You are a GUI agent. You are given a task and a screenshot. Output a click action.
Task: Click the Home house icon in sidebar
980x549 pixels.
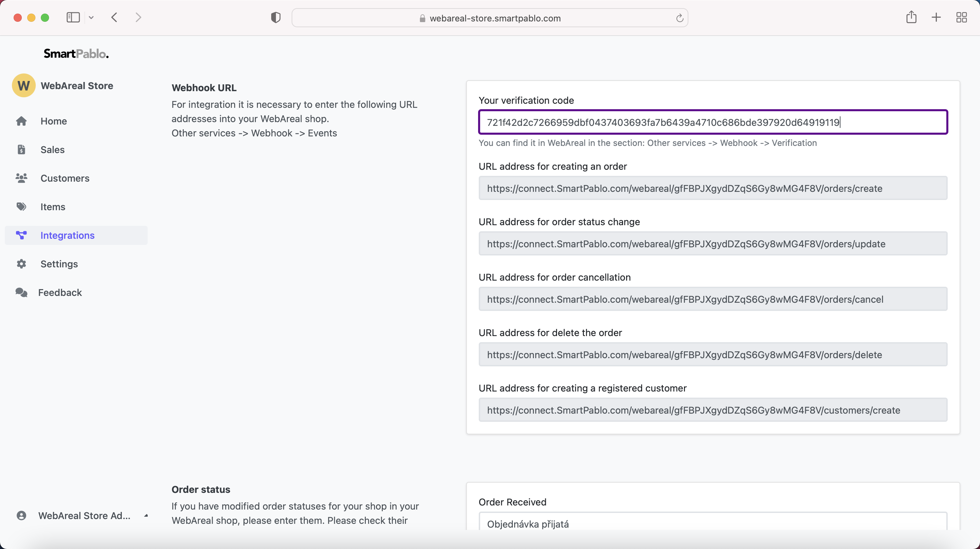[x=21, y=121]
